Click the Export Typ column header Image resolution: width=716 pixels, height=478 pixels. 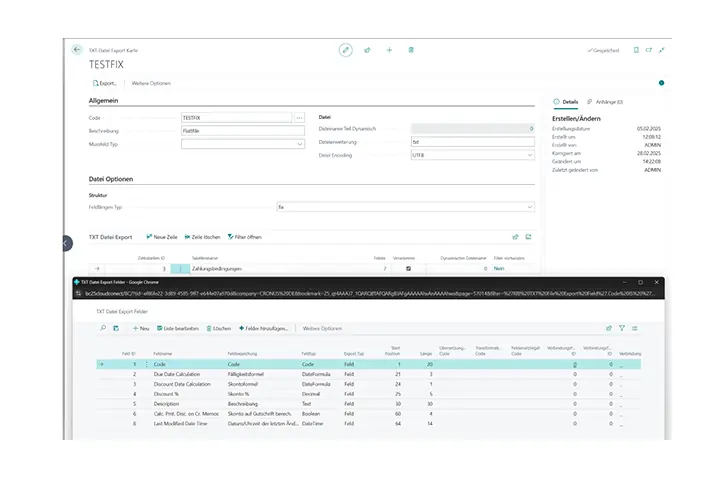(x=354, y=353)
